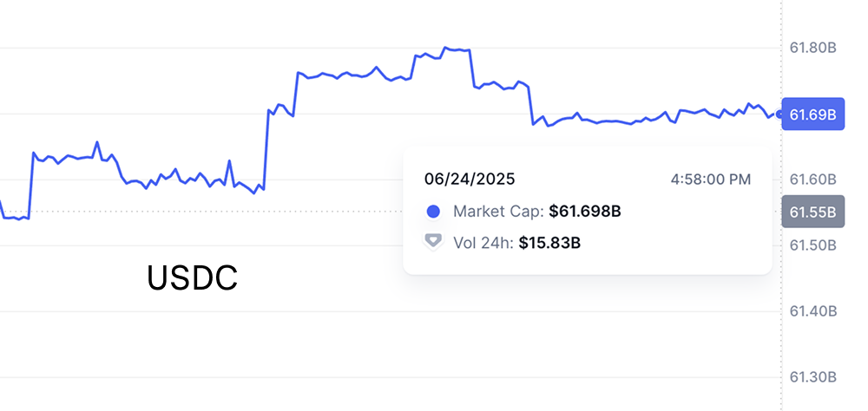Click the Vol 24h shield icon
Image resolution: width=868 pixels, height=411 pixels.
point(434,242)
